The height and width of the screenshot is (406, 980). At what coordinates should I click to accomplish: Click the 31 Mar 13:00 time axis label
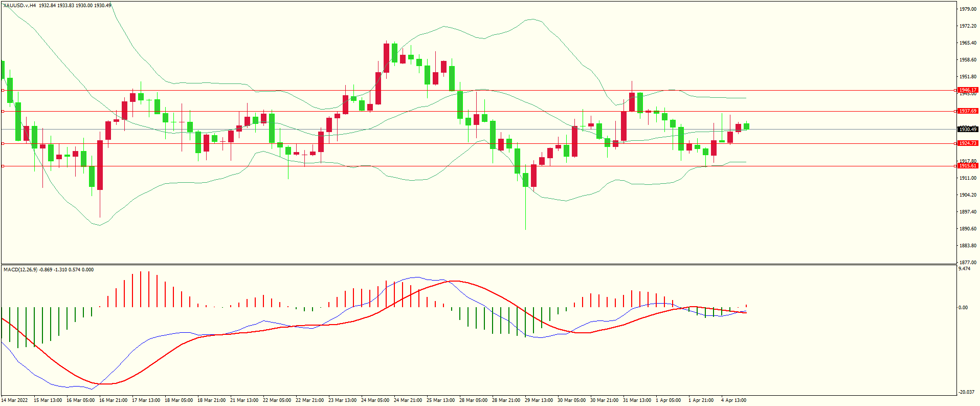[637, 400]
